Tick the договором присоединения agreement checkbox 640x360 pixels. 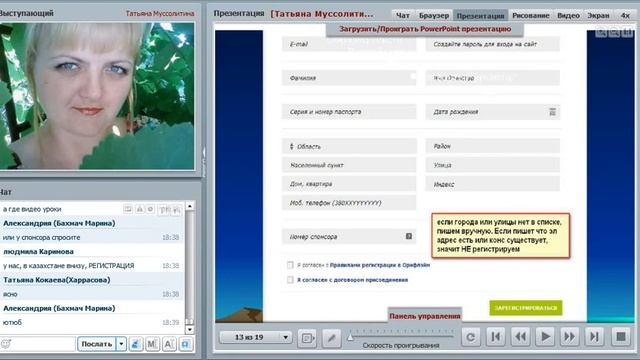[290, 280]
